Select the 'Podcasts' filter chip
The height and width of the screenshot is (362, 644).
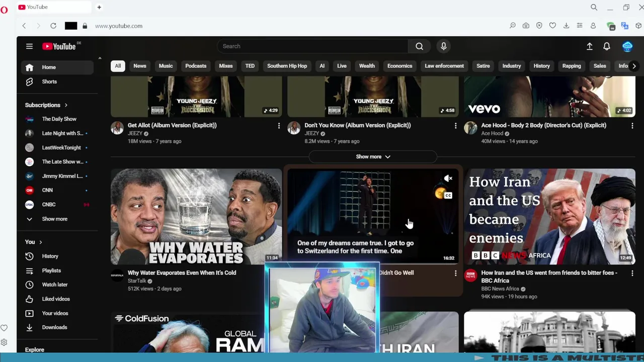coord(196,66)
